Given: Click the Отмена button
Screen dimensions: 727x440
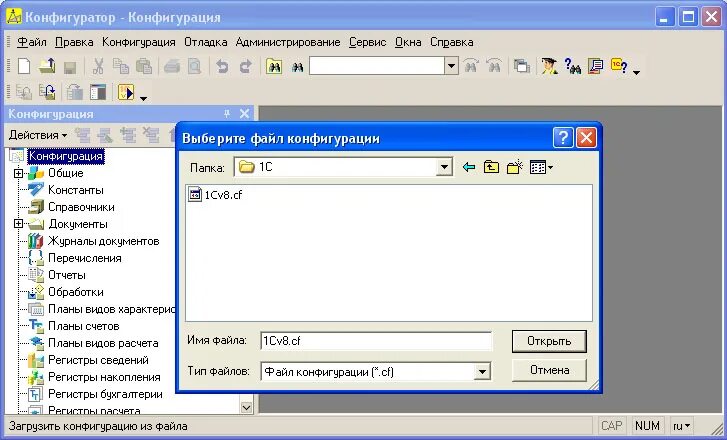Looking at the screenshot, I should click(x=549, y=370).
